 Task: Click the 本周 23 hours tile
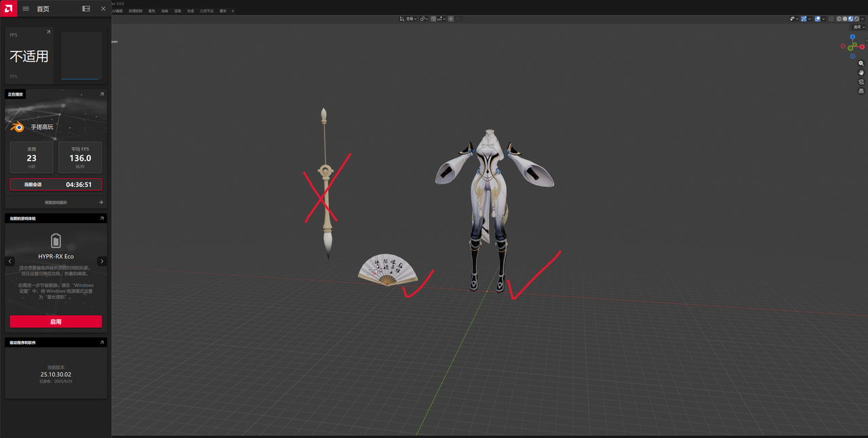(x=31, y=157)
